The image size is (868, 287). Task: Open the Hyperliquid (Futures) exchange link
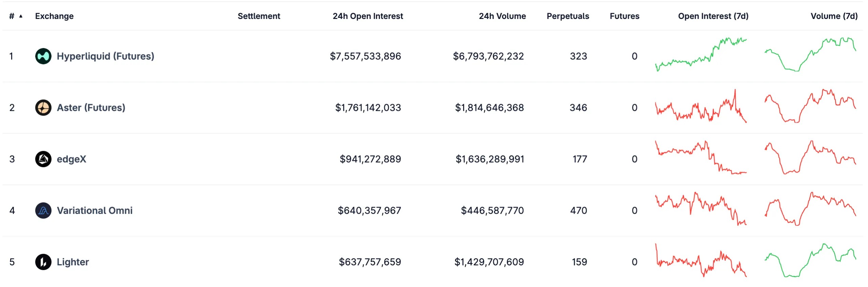[105, 56]
